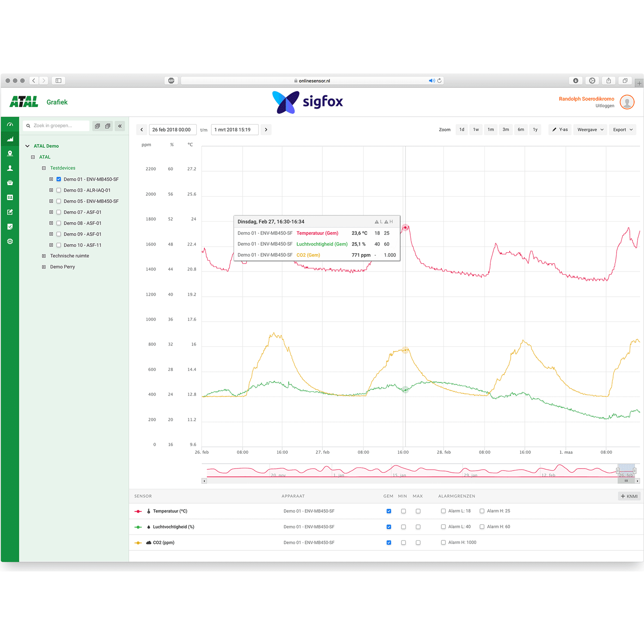Screen dimensions: 644x644
Task: Check the Demo 03 - ALR-IAQ-01 checkbox
Action: 59,190
